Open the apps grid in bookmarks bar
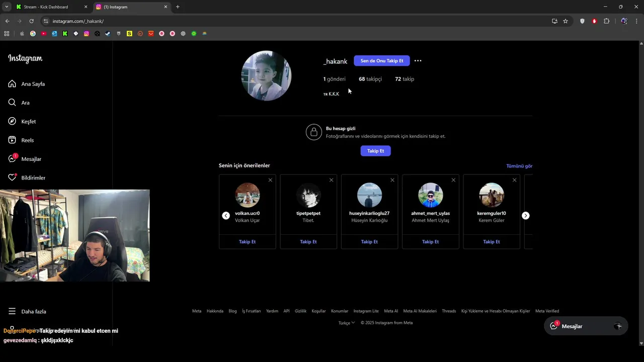The width and height of the screenshot is (644, 362). point(7,34)
